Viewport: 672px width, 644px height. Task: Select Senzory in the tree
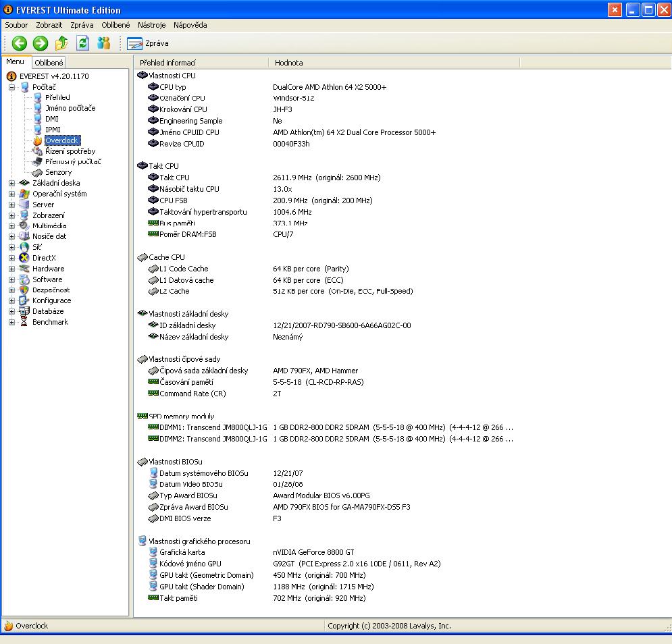[x=58, y=172]
